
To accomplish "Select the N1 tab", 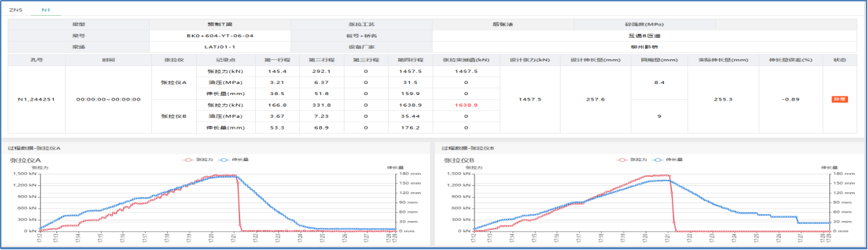I will (x=45, y=10).
